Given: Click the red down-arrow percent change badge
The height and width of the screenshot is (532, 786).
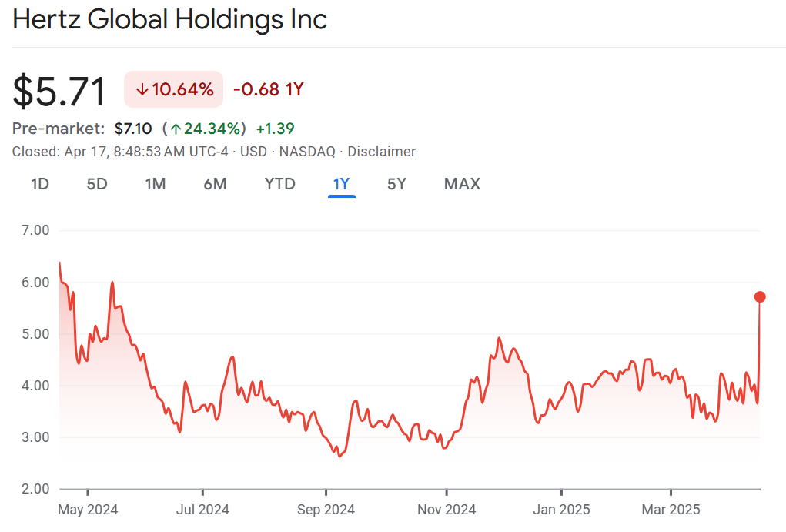Looking at the screenshot, I should point(174,89).
